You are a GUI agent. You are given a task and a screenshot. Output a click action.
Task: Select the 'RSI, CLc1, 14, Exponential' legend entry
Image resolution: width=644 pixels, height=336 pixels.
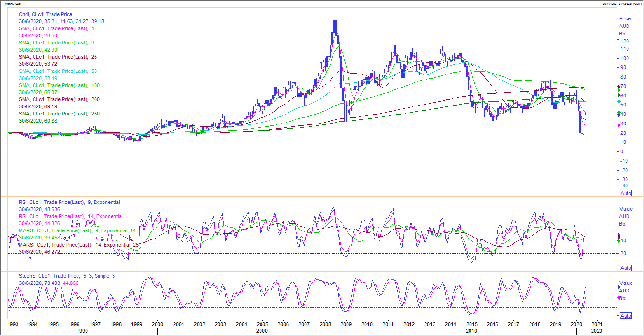pos(71,216)
